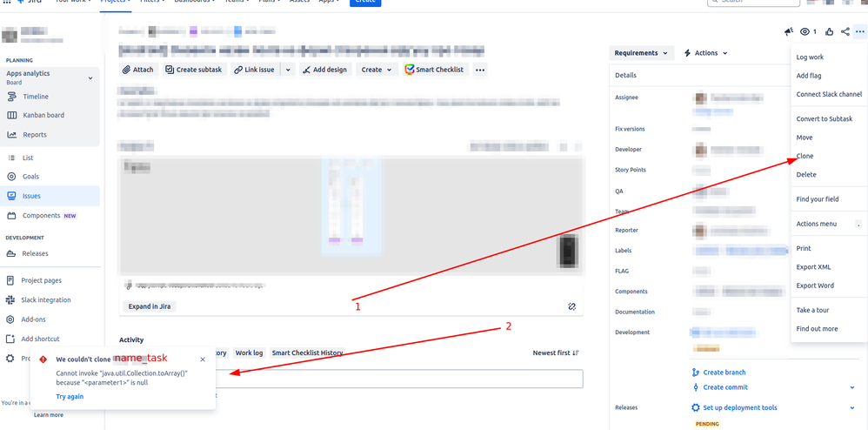Screen dimensions: 868x430
Task: Expand the Link issue dropdown arrow
Action: pyautogui.click(x=288, y=70)
